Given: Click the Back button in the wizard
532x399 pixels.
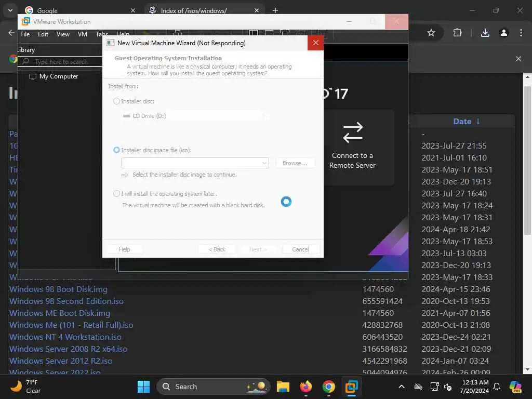Looking at the screenshot, I should [217, 249].
